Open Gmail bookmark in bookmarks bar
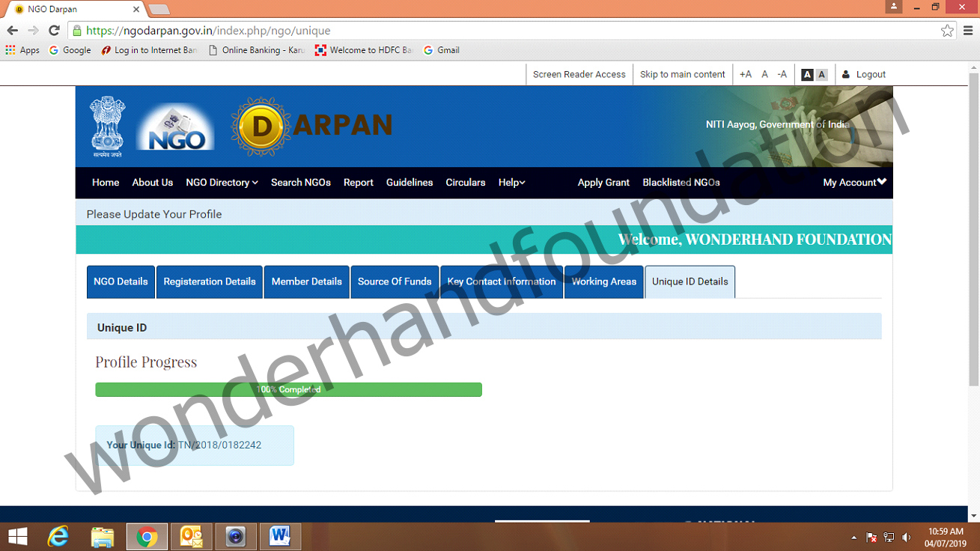The width and height of the screenshot is (980, 551). click(442, 50)
